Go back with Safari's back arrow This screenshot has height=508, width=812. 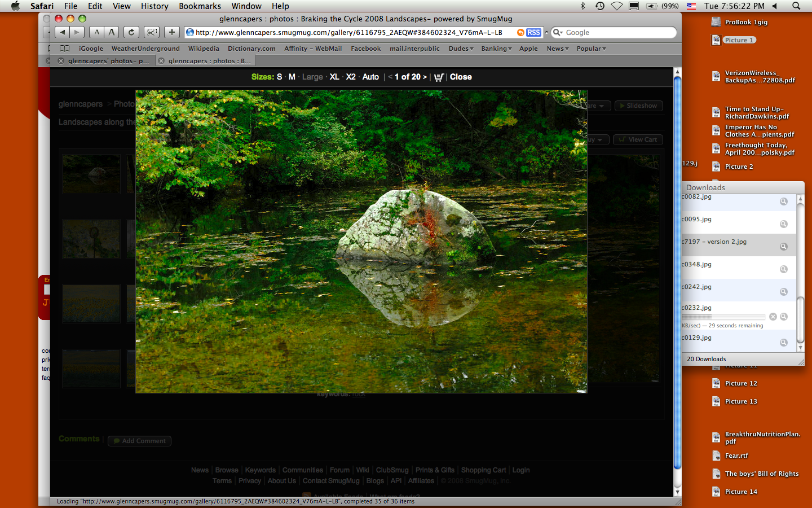pyautogui.click(x=63, y=33)
